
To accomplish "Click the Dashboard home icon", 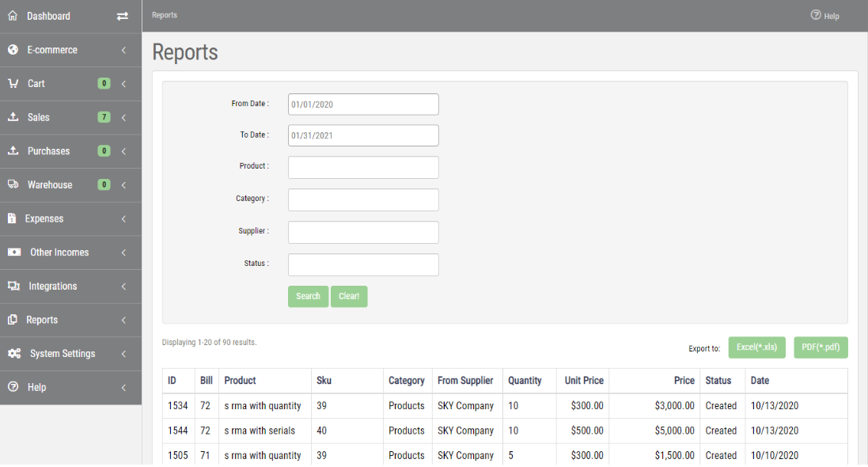I will (x=13, y=16).
